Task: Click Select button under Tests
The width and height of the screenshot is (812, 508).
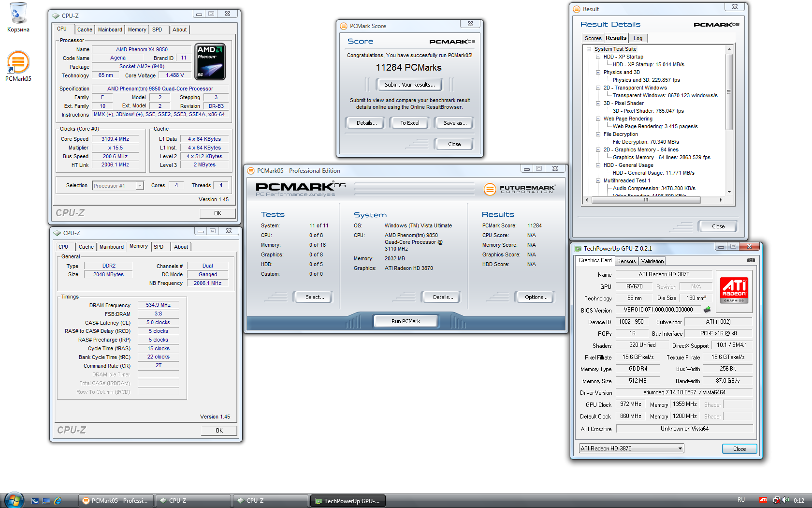Action: [x=315, y=297]
